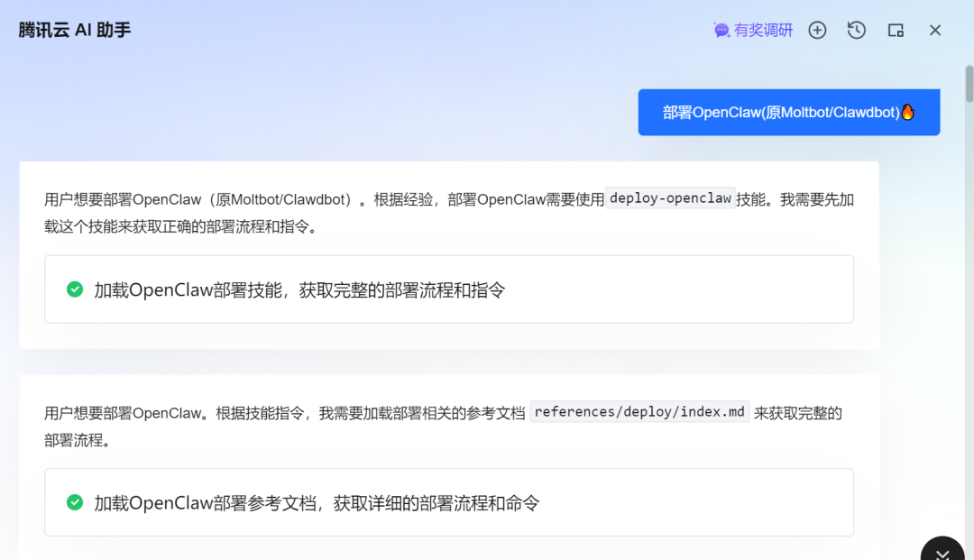Open the 加载OpenClaw部署技能 step card
Image resolution: width=974 pixels, height=560 pixels.
449,289
